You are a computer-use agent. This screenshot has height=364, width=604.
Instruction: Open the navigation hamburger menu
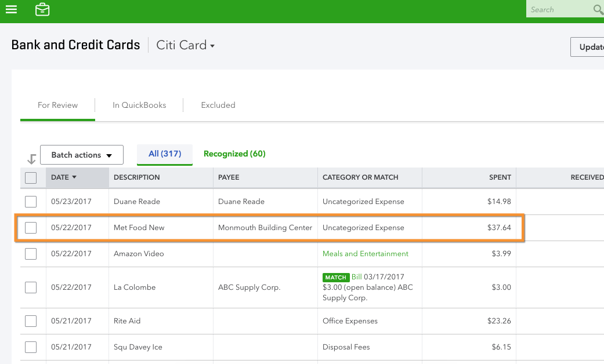(11, 9)
